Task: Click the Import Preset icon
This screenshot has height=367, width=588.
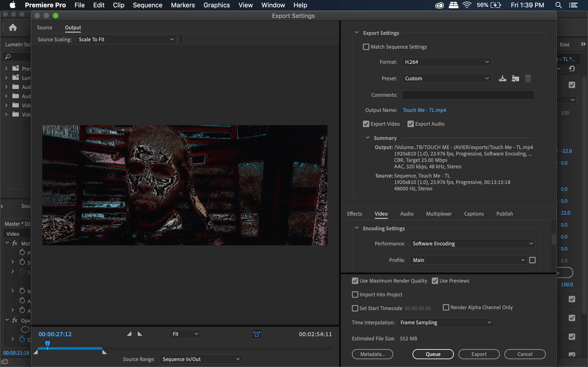Action: click(515, 78)
